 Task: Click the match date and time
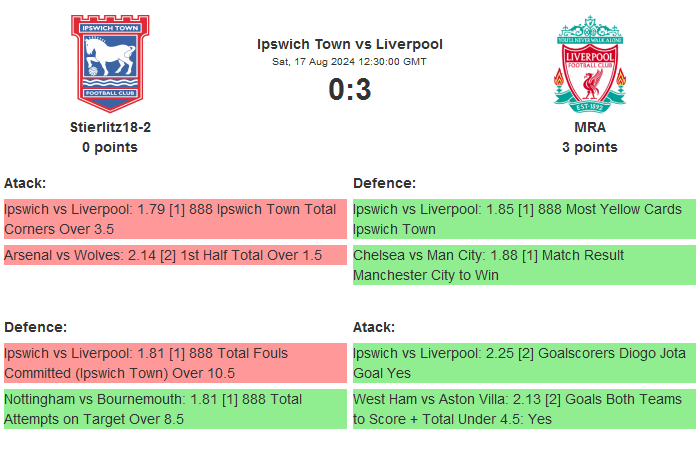point(350,62)
